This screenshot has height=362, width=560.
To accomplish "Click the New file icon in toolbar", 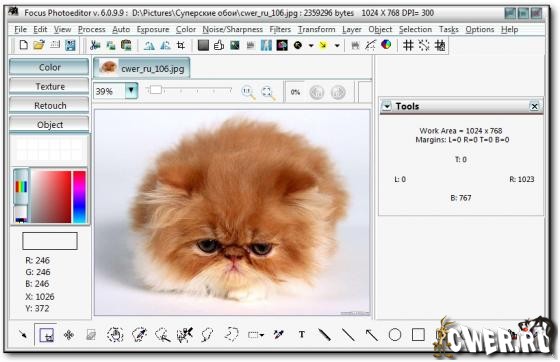I will click(24, 45).
